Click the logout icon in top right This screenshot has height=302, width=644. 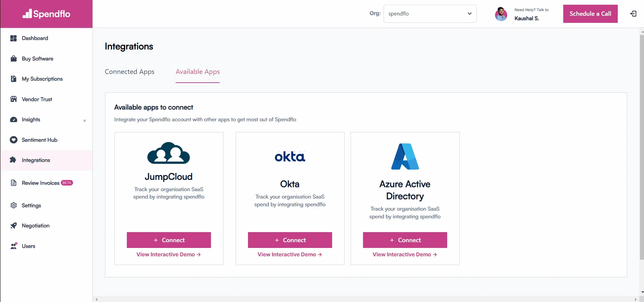click(x=633, y=14)
